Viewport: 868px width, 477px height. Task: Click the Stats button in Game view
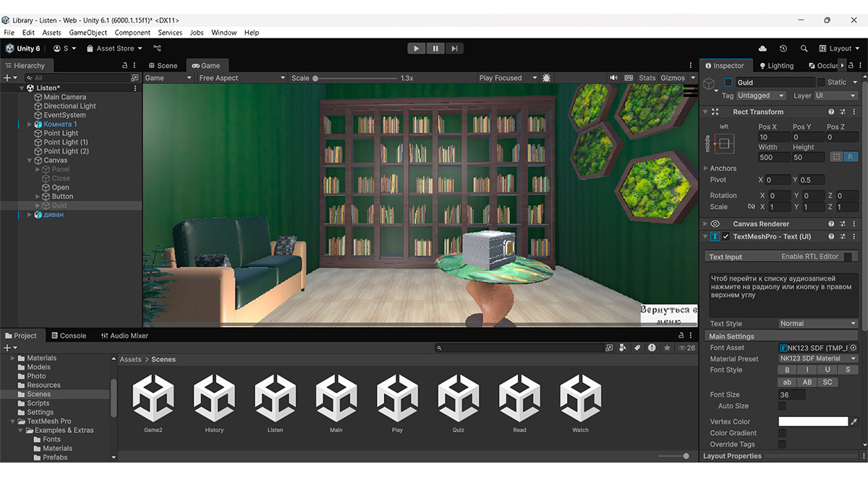pyautogui.click(x=647, y=78)
